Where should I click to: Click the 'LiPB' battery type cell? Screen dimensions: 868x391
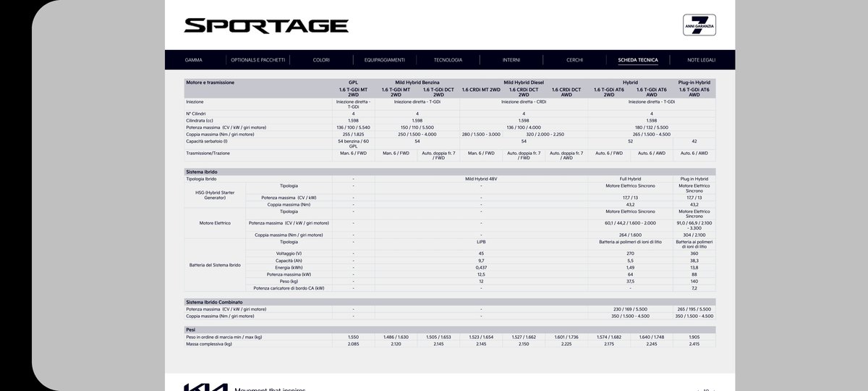[481, 242]
